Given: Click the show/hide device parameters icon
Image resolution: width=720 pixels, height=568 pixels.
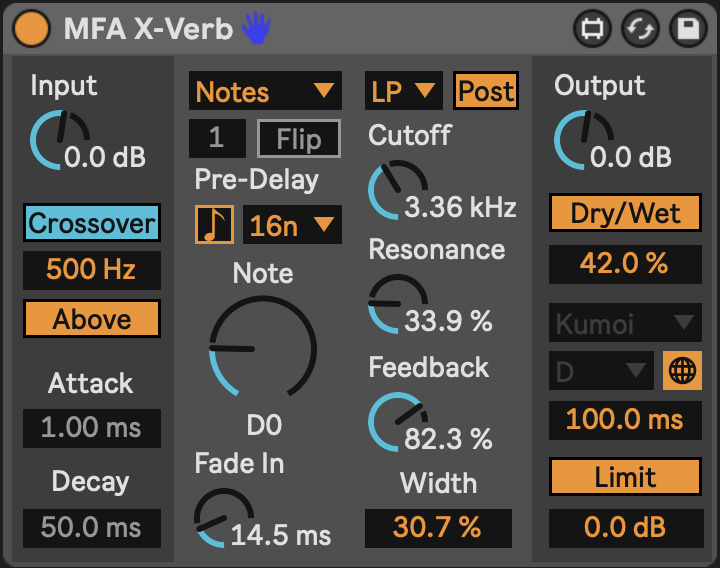Looking at the screenshot, I should pos(592,29).
